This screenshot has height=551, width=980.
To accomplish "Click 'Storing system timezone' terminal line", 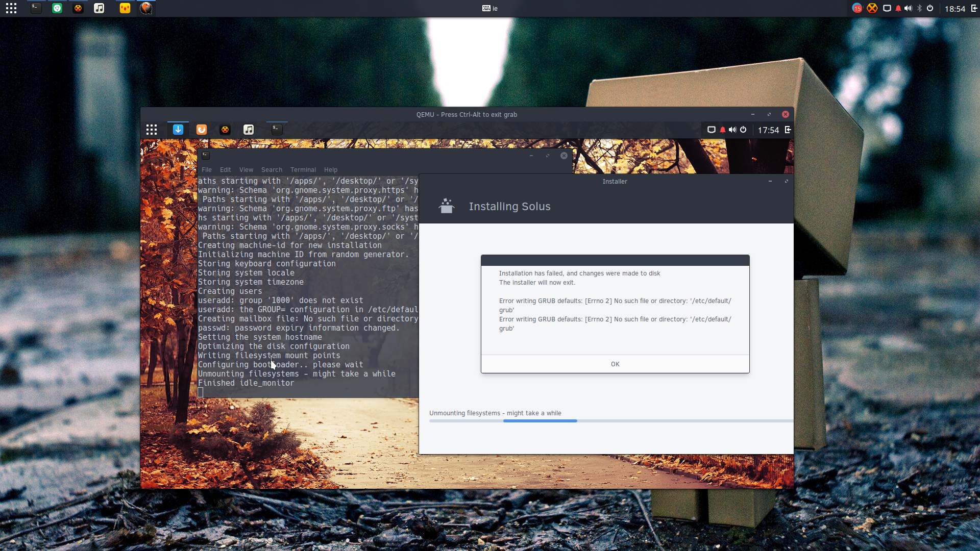I will [x=251, y=282].
